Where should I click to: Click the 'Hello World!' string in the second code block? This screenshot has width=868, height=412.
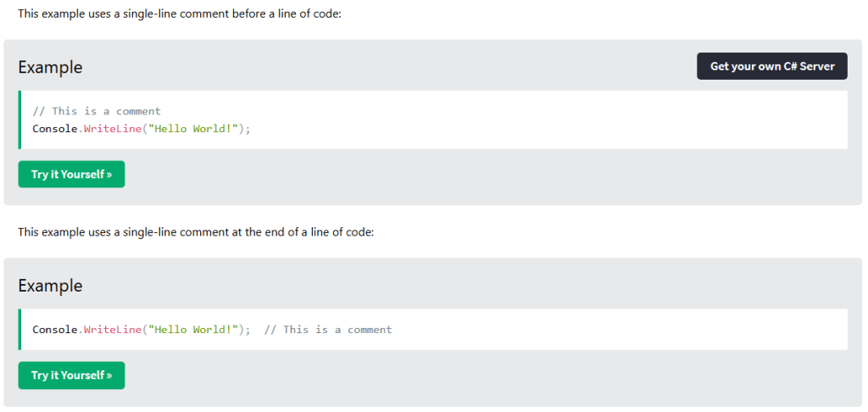coord(194,329)
